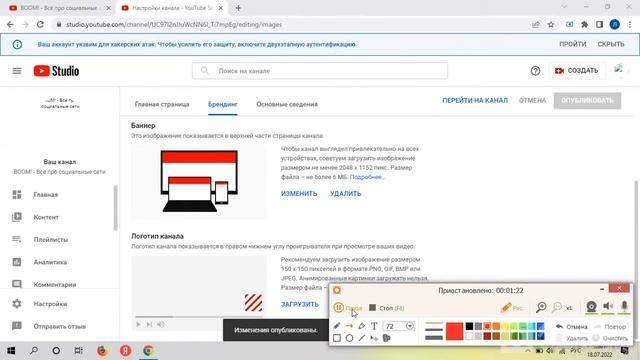Click the zoom in magnifier in the recorder
The image size is (640, 360).
click(x=541, y=307)
